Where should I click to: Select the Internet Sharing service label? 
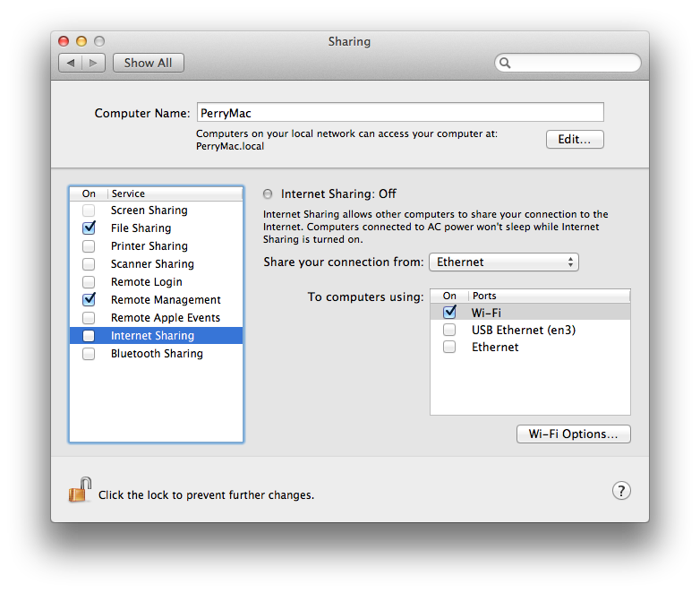[153, 336]
